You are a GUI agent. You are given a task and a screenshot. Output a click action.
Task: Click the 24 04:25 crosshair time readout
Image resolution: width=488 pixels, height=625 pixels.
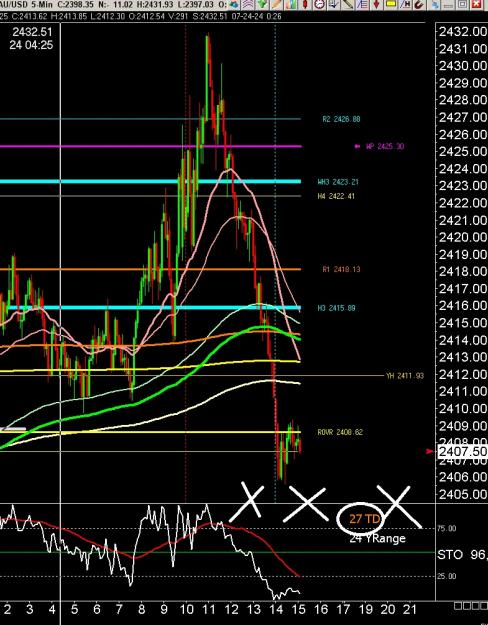pyautogui.click(x=31, y=45)
